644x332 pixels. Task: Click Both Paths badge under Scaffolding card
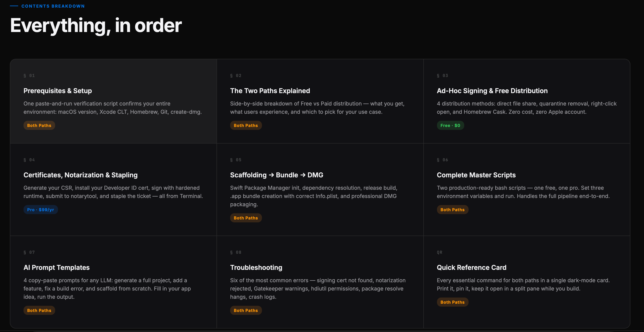pos(246,218)
